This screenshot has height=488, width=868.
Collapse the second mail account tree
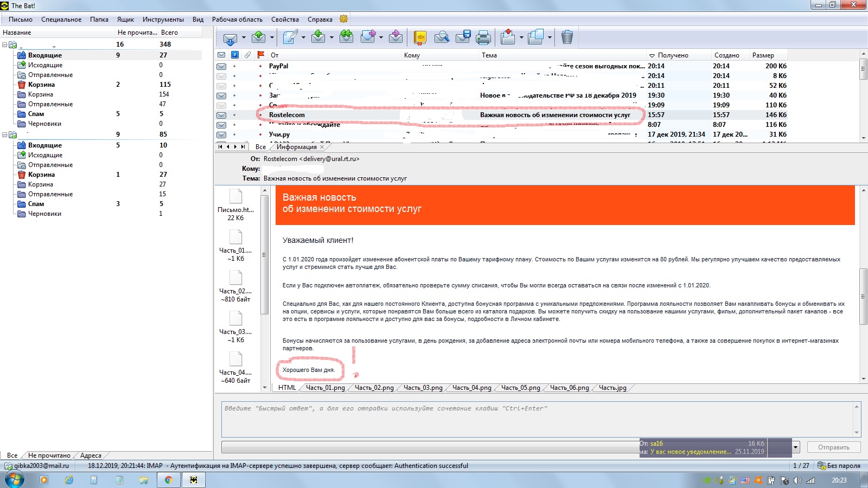(x=4, y=134)
